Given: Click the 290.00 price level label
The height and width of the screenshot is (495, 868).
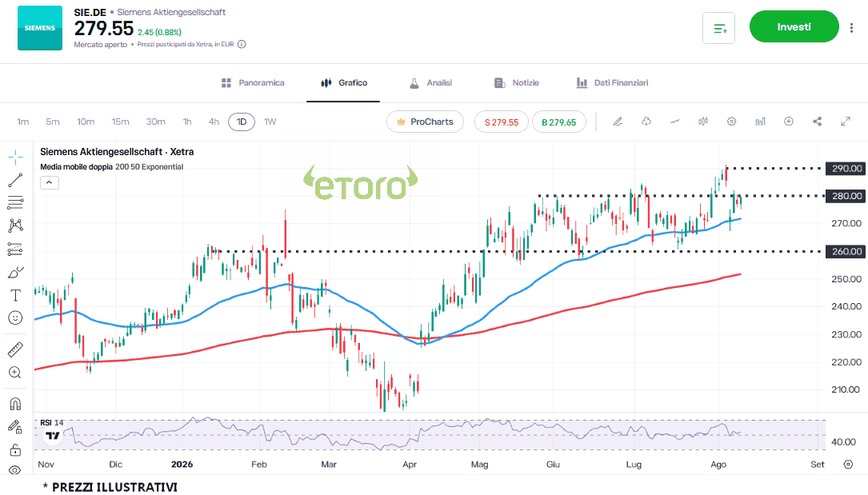Looking at the screenshot, I should 846,168.
